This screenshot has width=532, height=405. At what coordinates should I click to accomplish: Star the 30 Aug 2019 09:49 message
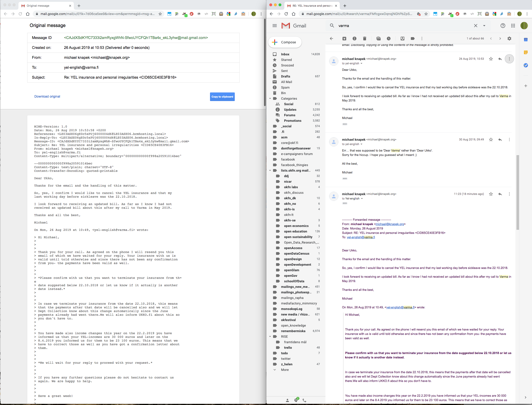point(491,140)
